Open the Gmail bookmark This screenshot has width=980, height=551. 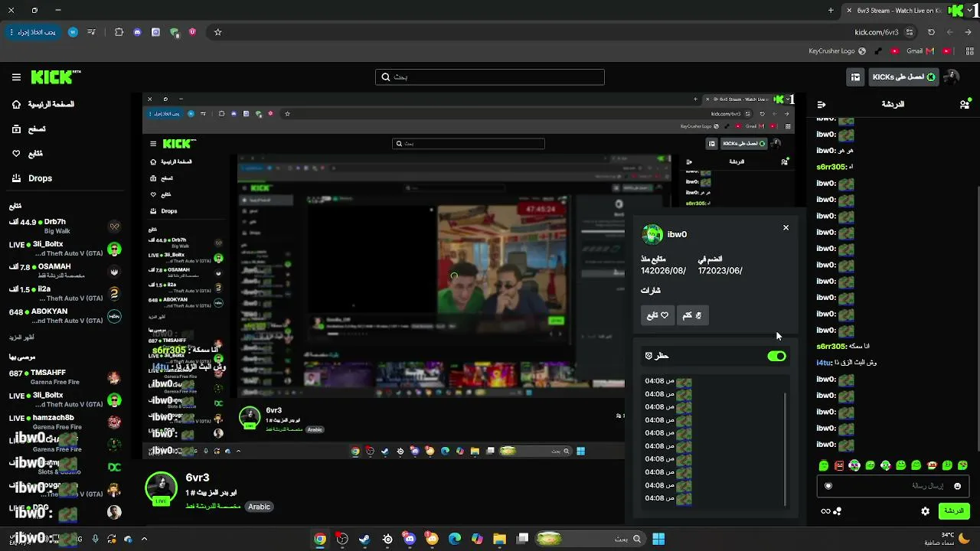[920, 51]
